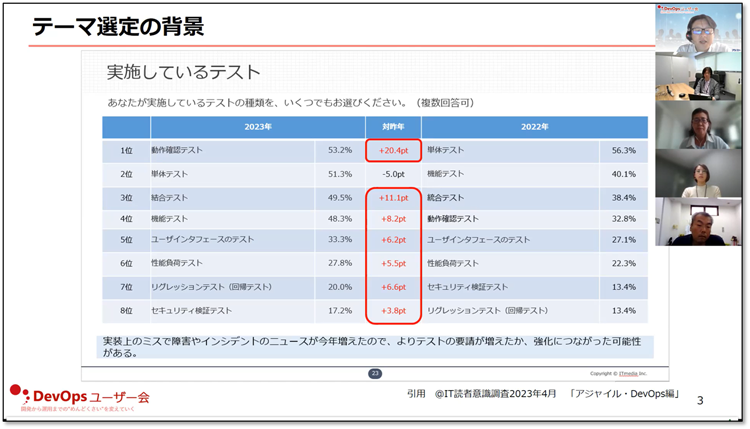Screen dimensions: 750x429
Task: Click the DevOps ユーザー会 logo at bottom left
Action: [78, 399]
